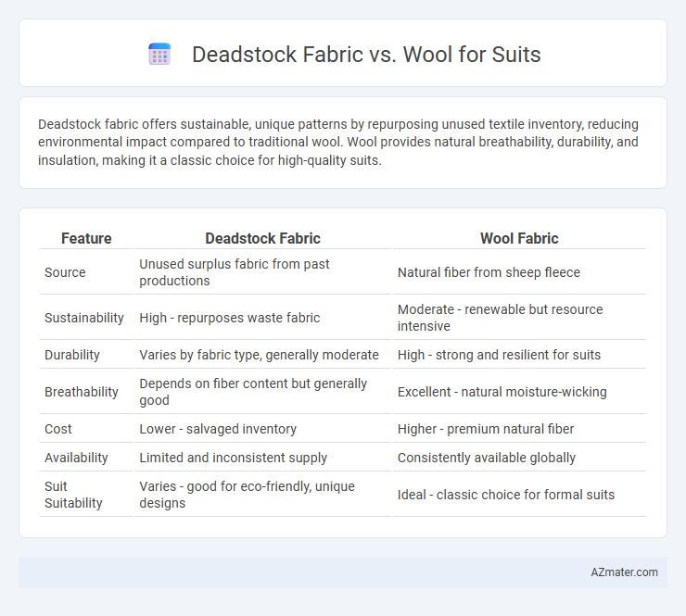
Task: Select 'Excellent - natural moisture-wicking' cell
Action: [x=519, y=392]
